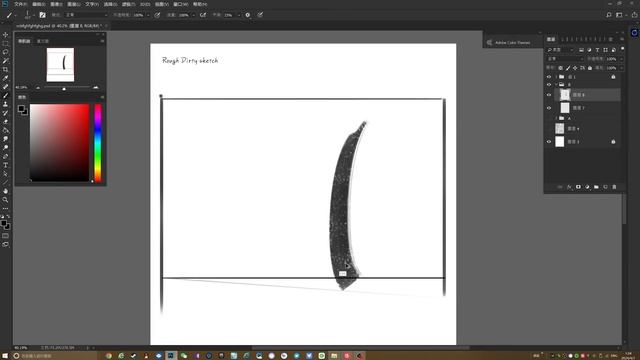Create a new layer with the new-layer icon
The height and width of the screenshot is (360, 640).
[605, 187]
